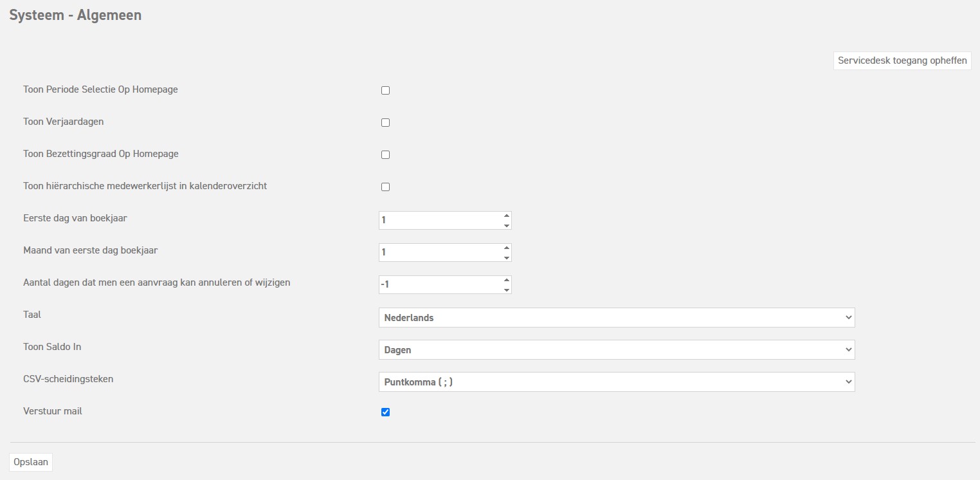Decrease days to cancel or change request
The width and height of the screenshot is (980, 480).
(x=507, y=290)
